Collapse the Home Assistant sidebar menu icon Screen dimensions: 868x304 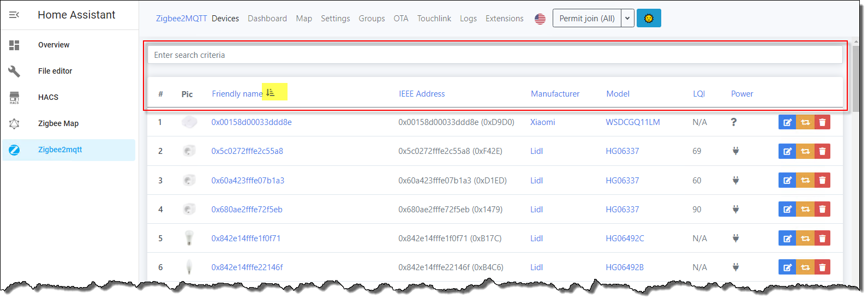point(14,15)
